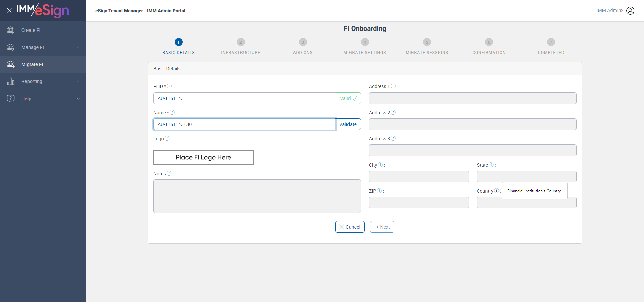Click the City info icon
644x302 pixels.
(x=380, y=165)
